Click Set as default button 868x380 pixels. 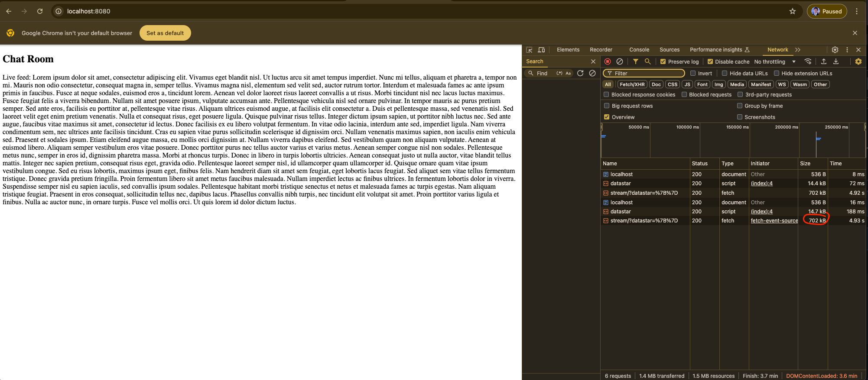coord(165,33)
